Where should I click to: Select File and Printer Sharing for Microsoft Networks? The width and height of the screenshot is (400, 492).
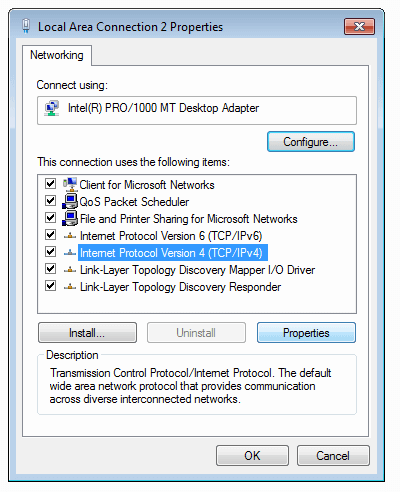pos(189,219)
